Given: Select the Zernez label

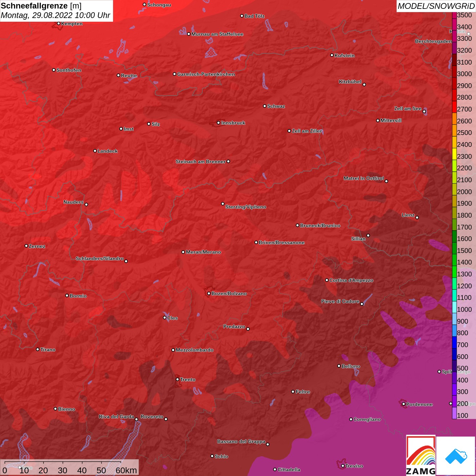Looking at the screenshot, I should tap(37, 246).
